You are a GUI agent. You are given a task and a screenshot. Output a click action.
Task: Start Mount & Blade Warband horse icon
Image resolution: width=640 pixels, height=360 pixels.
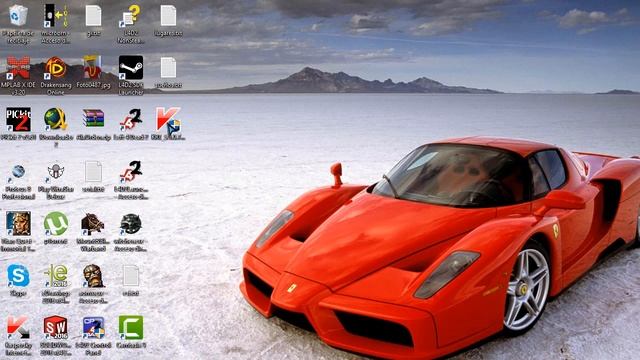[x=93, y=224]
